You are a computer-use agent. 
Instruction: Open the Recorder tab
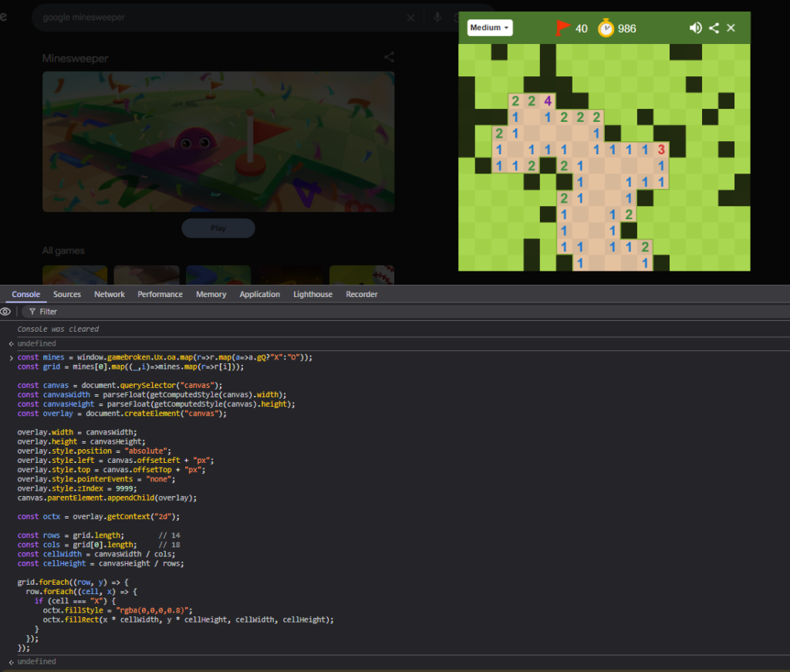(x=362, y=294)
